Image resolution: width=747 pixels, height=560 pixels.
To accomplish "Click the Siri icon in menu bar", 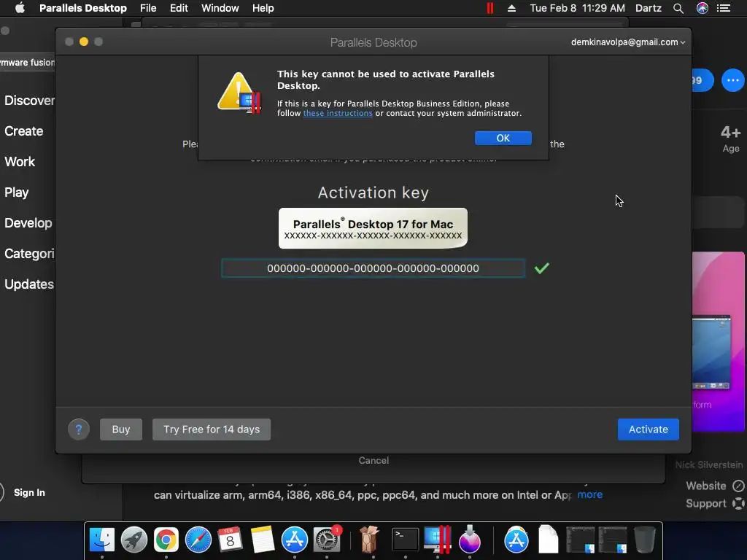I will [x=703, y=8].
